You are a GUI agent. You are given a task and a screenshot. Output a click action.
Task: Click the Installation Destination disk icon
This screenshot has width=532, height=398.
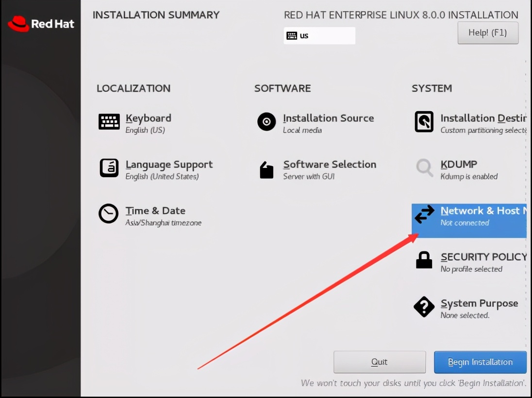[424, 121]
